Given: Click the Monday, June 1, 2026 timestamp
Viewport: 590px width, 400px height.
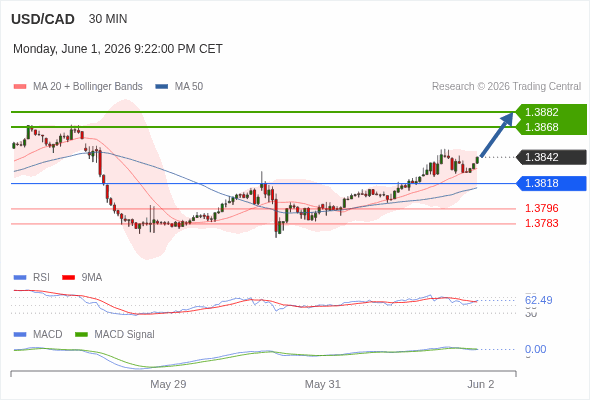Looking at the screenshot, I should tap(118, 49).
